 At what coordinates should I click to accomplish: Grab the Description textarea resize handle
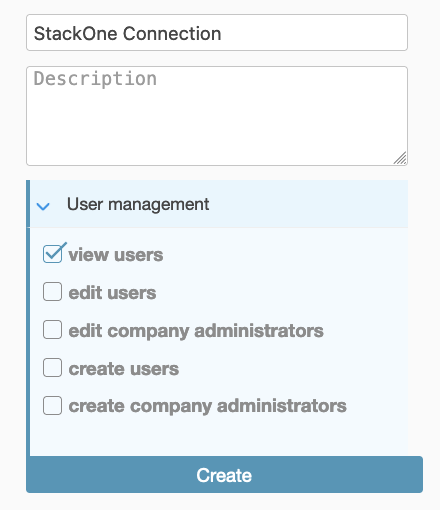(x=400, y=158)
